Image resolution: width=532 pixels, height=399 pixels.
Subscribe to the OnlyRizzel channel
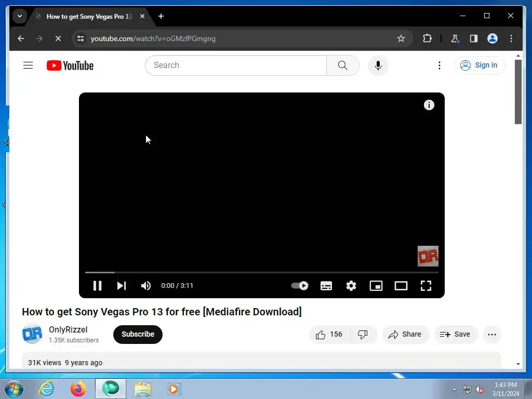pyautogui.click(x=138, y=334)
